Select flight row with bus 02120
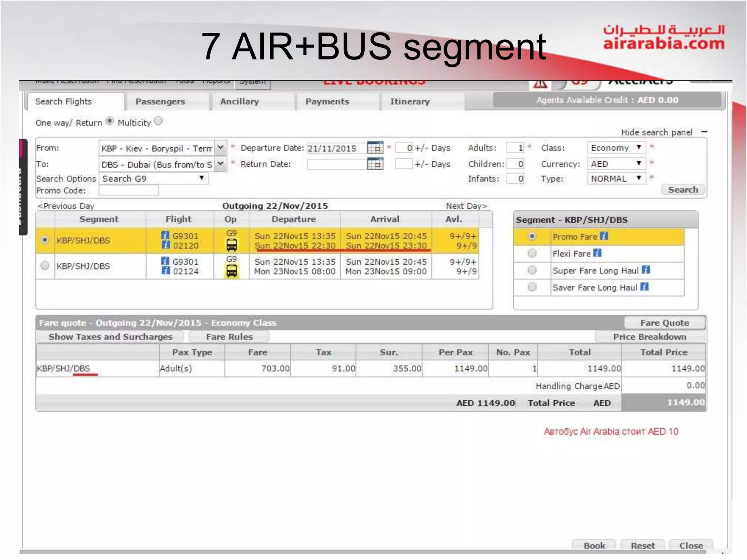Screen dimensions: 747x560 click(45, 240)
